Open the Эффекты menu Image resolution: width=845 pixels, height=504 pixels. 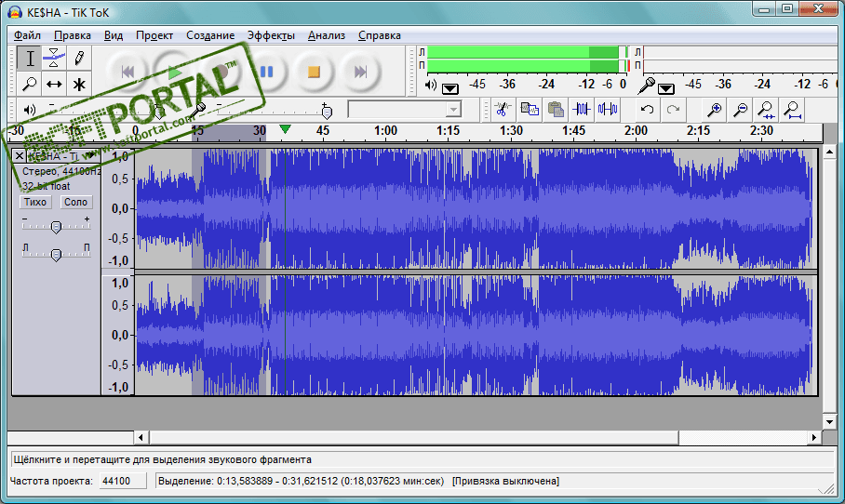(x=271, y=35)
